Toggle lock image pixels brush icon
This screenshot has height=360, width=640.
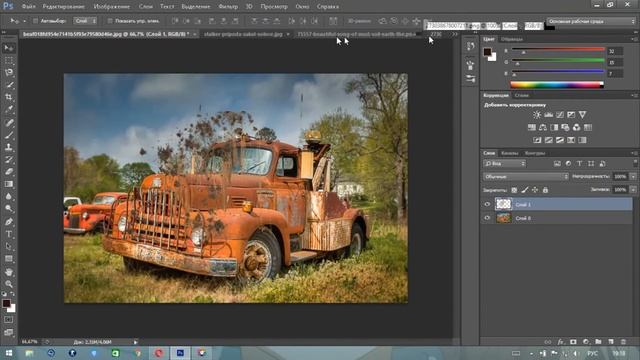tap(524, 190)
